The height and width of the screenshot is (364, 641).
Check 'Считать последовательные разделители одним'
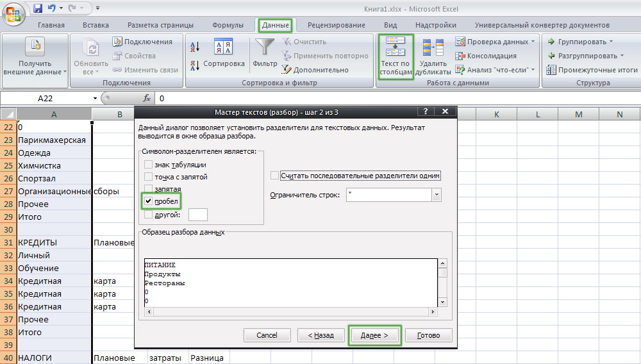tap(275, 176)
